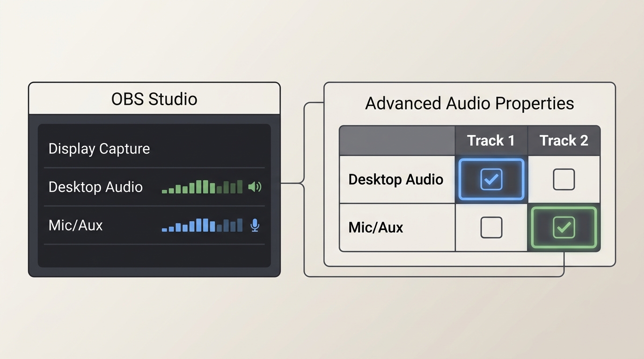Uncheck Desktop Audio Track 1 checkbox

(x=491, y=179)
